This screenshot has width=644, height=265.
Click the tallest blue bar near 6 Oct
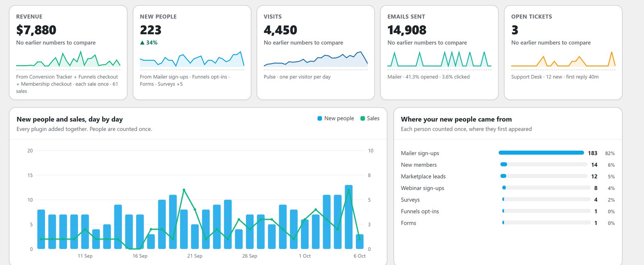click(349, 217)
